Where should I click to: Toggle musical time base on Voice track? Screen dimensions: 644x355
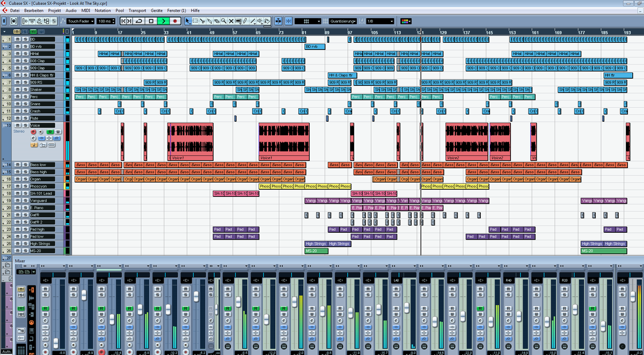point(34,145)
